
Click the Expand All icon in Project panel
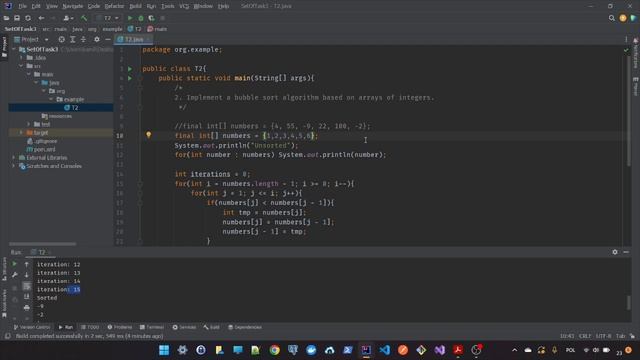click(x=73, y=39)
